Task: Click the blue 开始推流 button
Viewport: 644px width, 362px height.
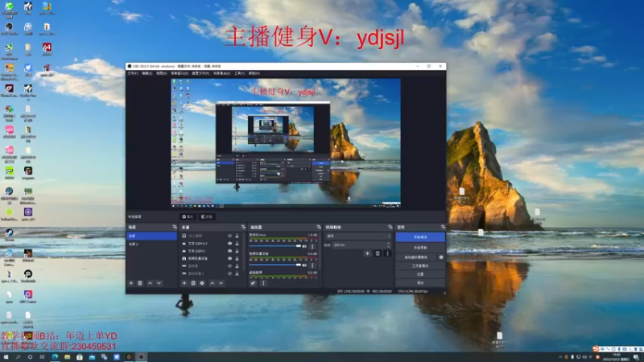Action: click(x=420, y=237)
